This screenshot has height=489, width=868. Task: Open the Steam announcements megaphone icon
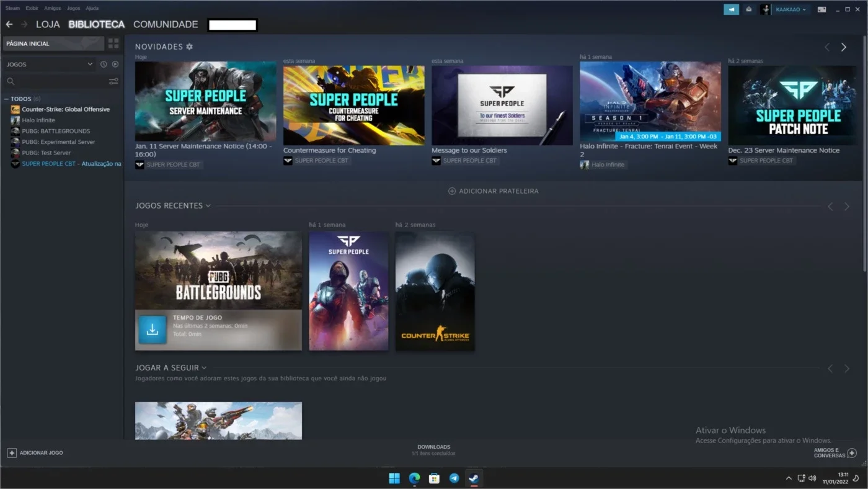pos(732,9)
